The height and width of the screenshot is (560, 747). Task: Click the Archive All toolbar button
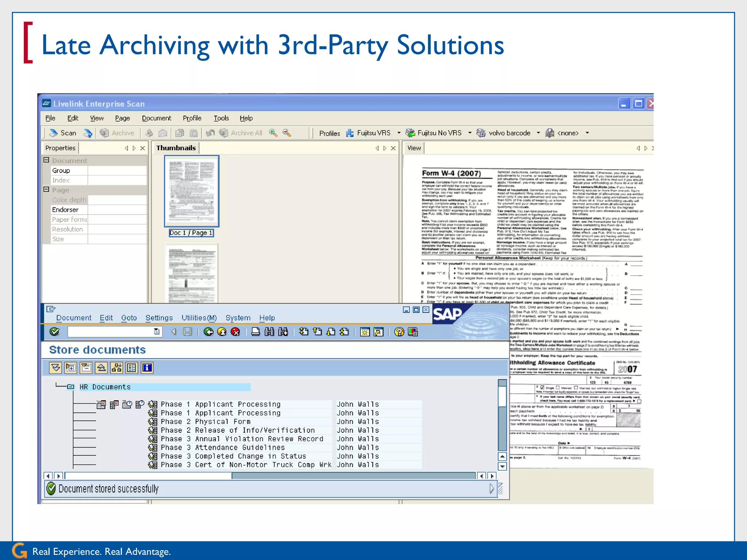241,133
